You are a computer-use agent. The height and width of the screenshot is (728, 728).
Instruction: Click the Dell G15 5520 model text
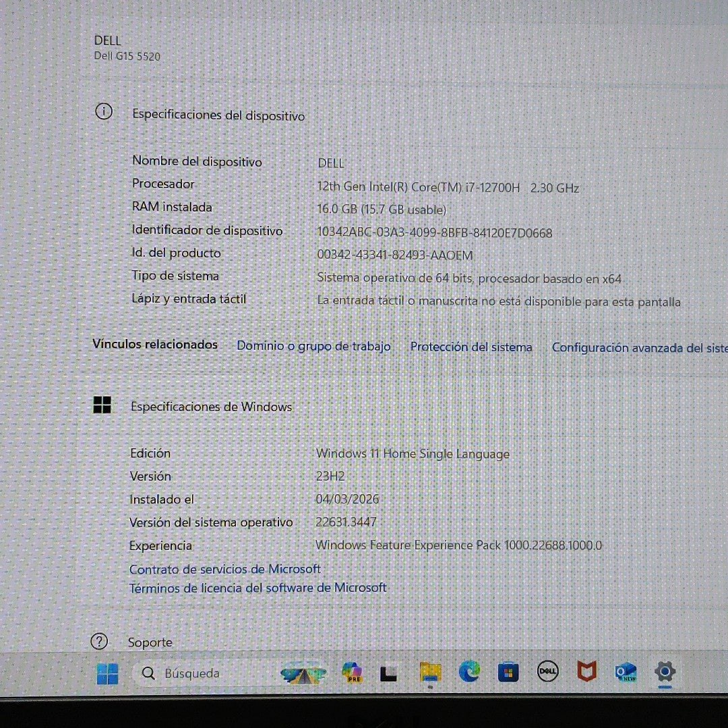coord(127,56)
